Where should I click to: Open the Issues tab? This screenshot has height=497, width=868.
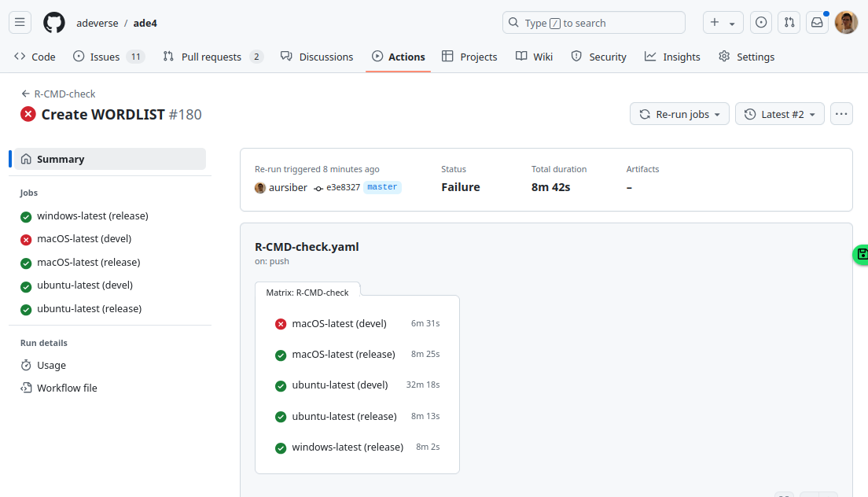(108, 57)
